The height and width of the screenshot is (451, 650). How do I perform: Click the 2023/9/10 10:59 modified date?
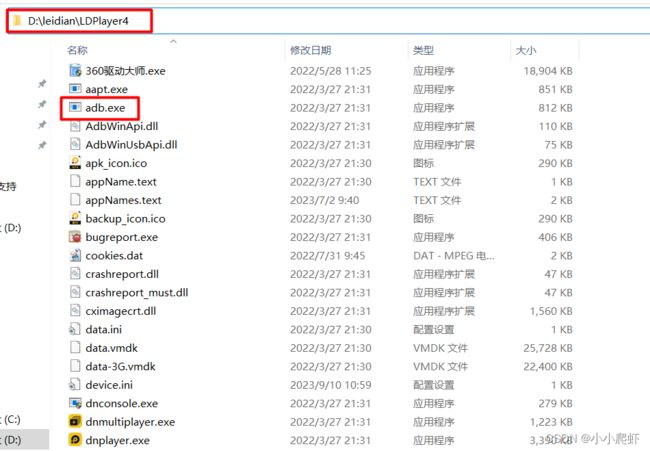[331, 385]
